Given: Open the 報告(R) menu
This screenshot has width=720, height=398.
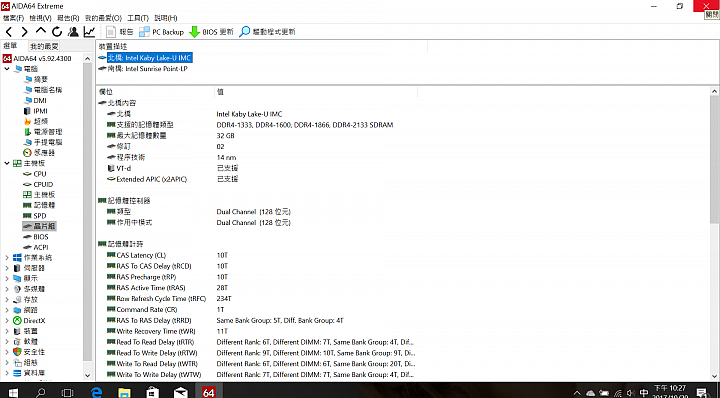Looking at the screenshot, I should [x=68, y=18].
